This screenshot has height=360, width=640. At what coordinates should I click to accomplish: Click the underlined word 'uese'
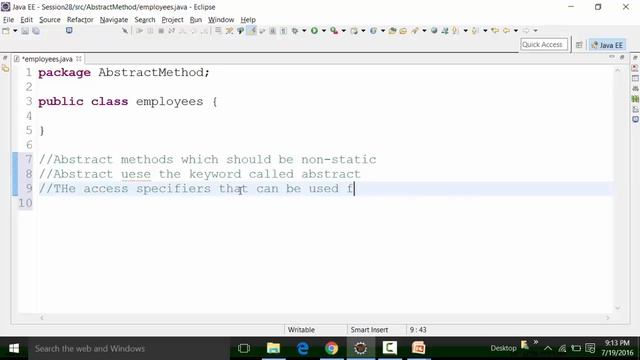(136, 174)
